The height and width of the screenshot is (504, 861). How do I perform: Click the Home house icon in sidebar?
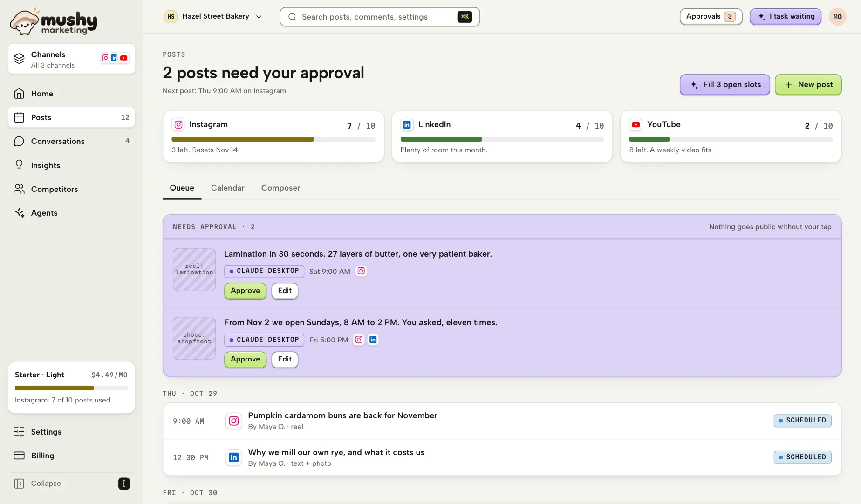coord(19,94)
